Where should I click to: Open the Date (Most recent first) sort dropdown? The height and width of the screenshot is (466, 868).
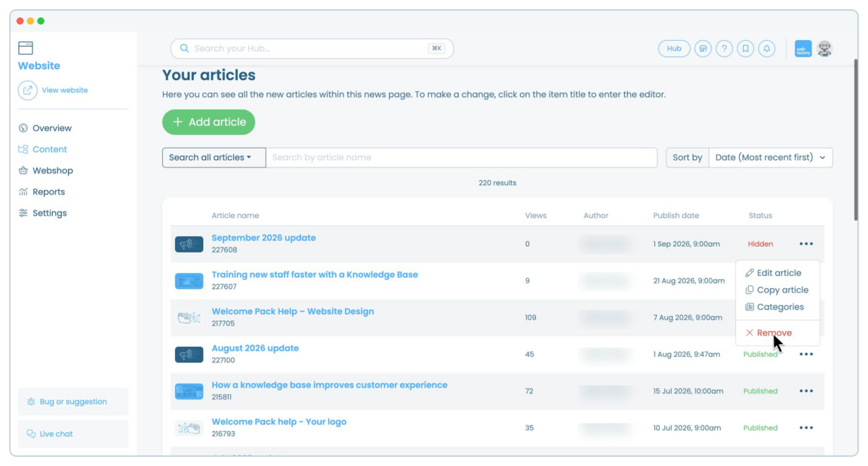point(771,158)
